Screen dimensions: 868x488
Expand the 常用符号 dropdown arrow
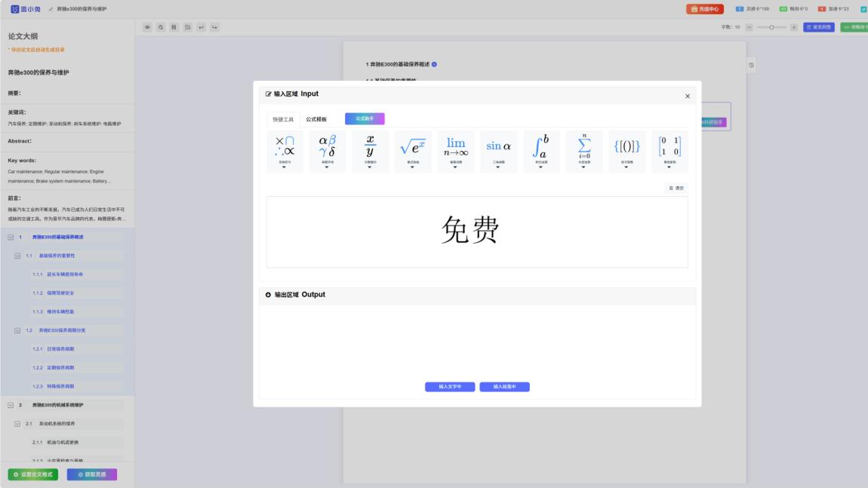[284, 167]
